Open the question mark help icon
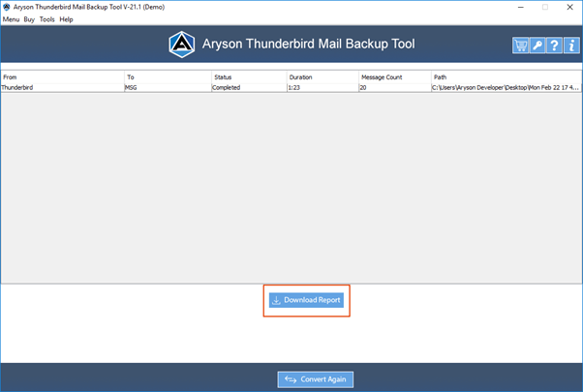The width and height of the screenshot is (583, 392). point(554,45)
